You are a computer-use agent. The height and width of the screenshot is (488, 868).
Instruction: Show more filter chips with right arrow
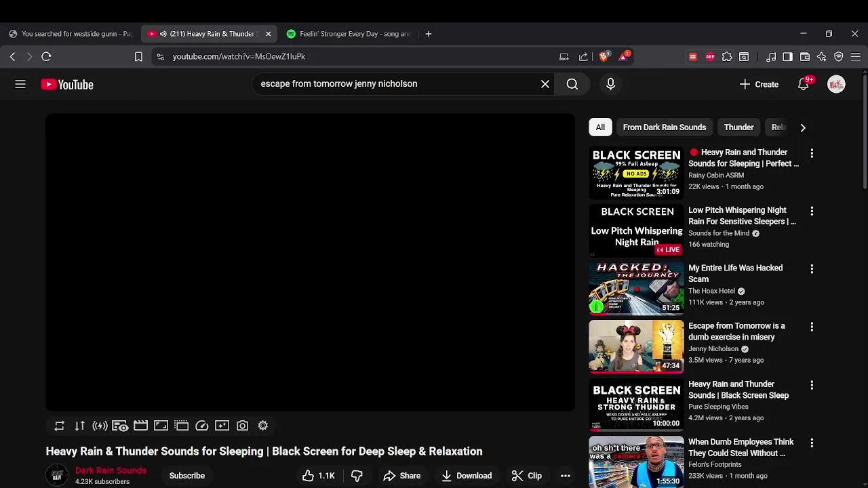tap(803, 127)
